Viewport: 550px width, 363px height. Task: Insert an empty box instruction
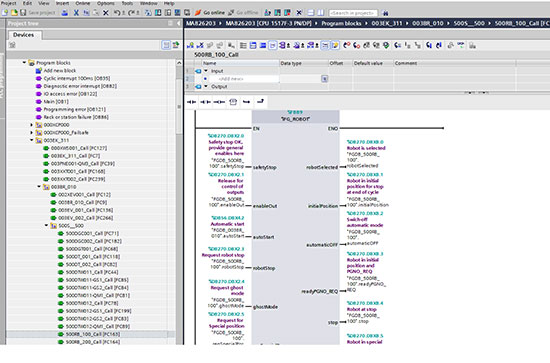click(233, 102)
